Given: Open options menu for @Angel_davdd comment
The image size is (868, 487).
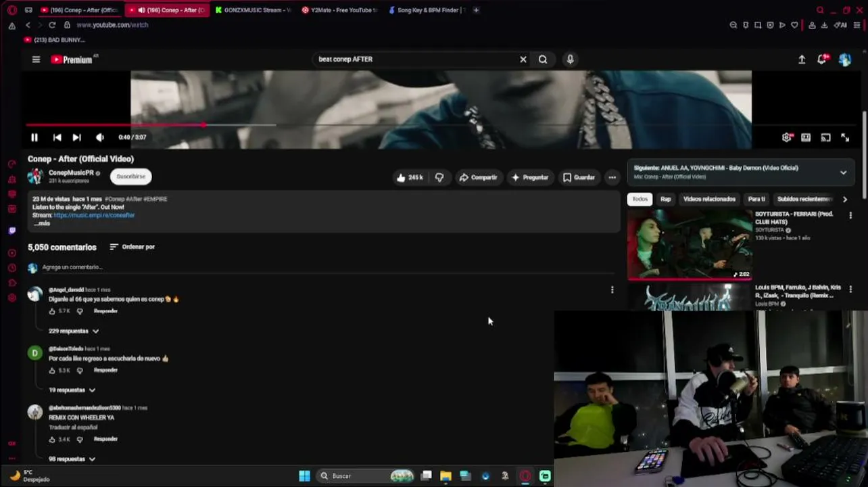Looking at the screenshot, I should point(612,289).
